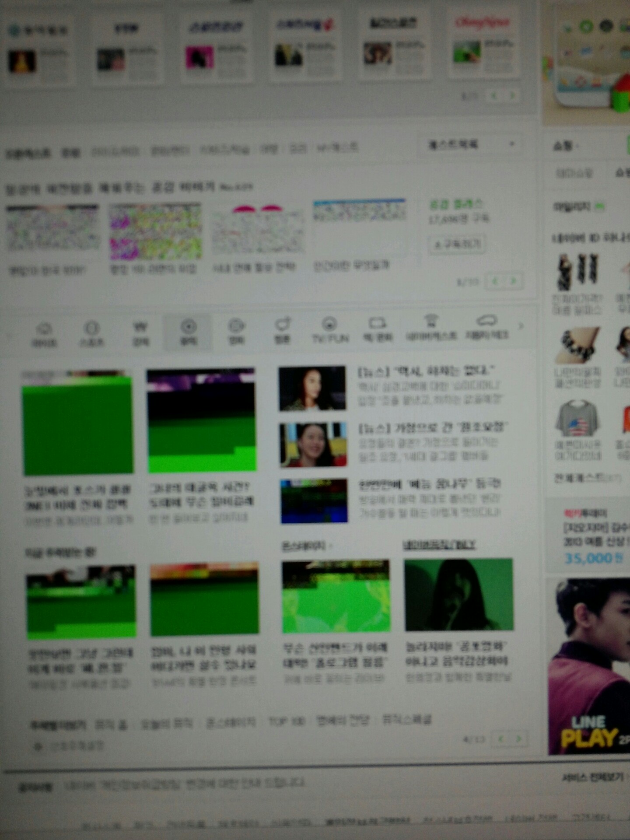Viewport: 630px width, 840px height.
Task: Click the LINE PLAY advertisement banner
Action: (x=589, y=666)
